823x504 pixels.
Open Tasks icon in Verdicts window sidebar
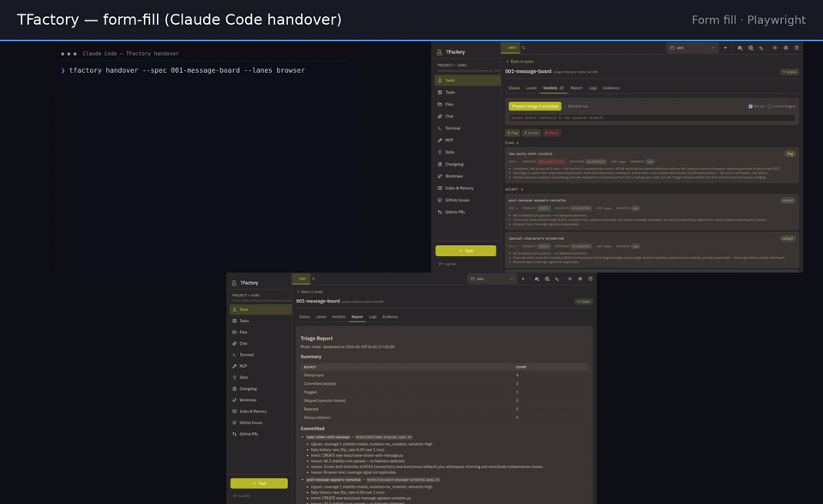pos(440,93)
